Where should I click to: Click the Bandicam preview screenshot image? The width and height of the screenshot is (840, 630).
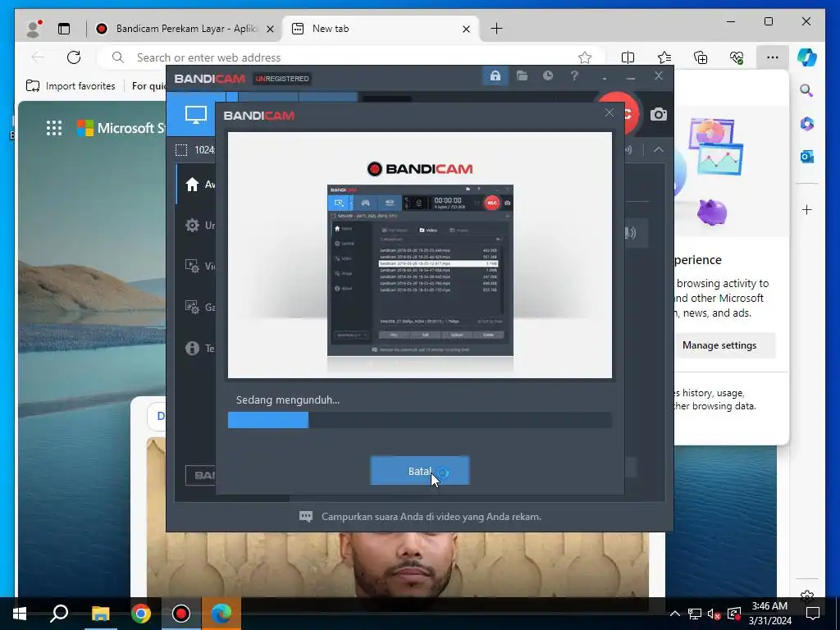point(420,270)
